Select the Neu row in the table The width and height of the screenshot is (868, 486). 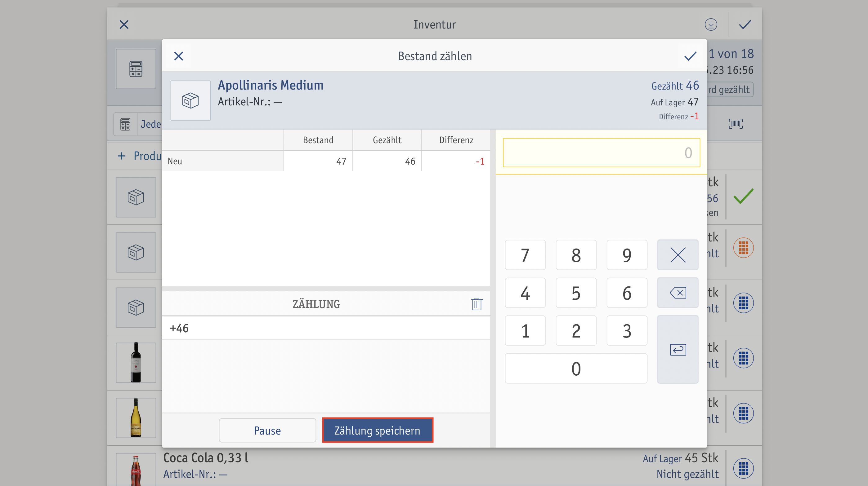(x=326, y=161)
